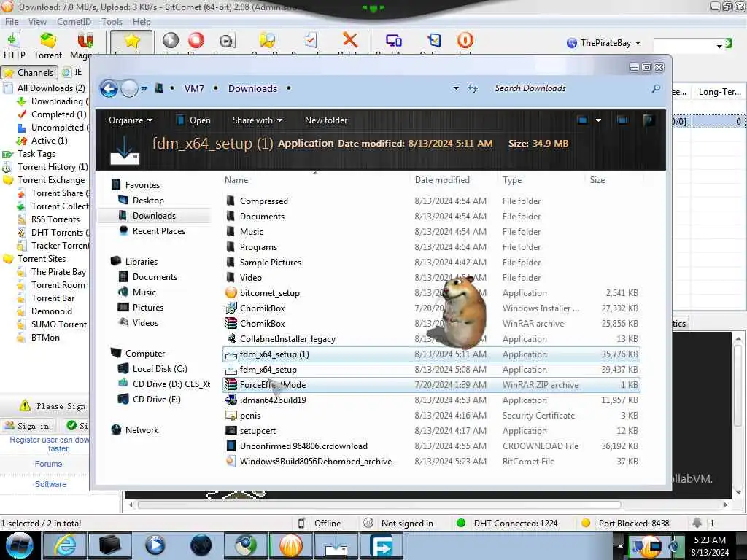This screenshot has width=747, height=560.
Task: Click the Torrent icon in BitComet toolbar
Action: pyautogui.click(x=47, y=41)
